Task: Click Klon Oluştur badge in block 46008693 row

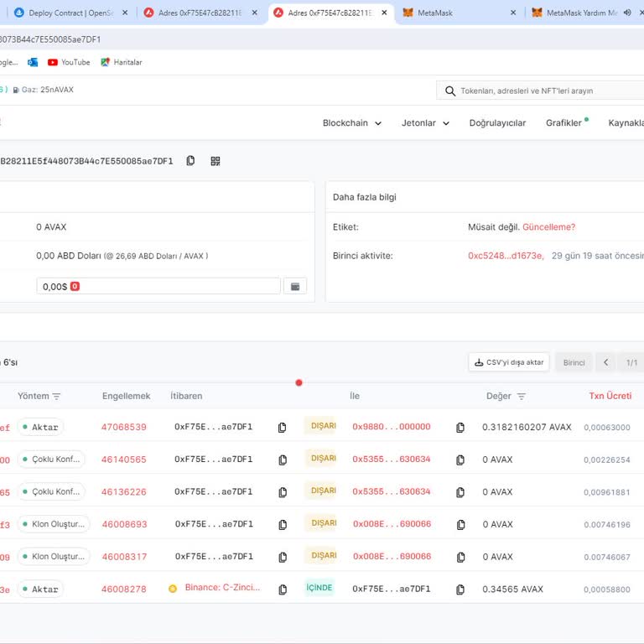Action: pos(54,524)
